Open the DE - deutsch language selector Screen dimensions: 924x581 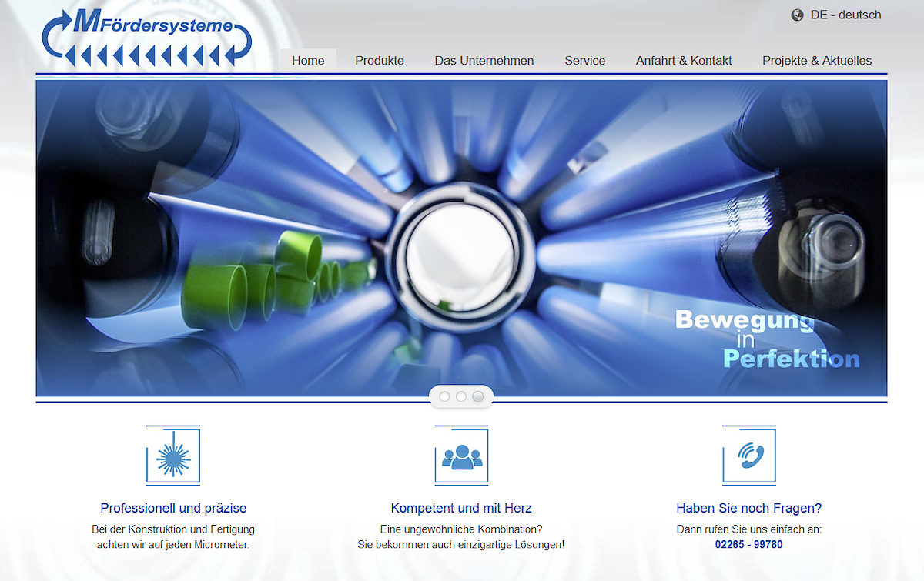tap(845, 15)
